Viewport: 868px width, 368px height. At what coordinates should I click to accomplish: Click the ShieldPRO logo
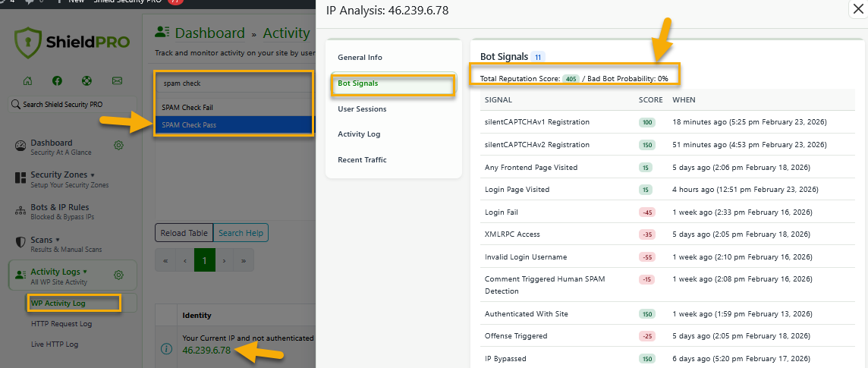(x=72, y=42)
